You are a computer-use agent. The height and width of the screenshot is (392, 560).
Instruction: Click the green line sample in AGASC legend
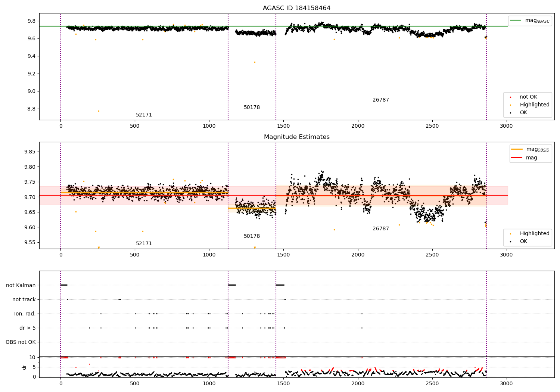[x=516, y=21]
